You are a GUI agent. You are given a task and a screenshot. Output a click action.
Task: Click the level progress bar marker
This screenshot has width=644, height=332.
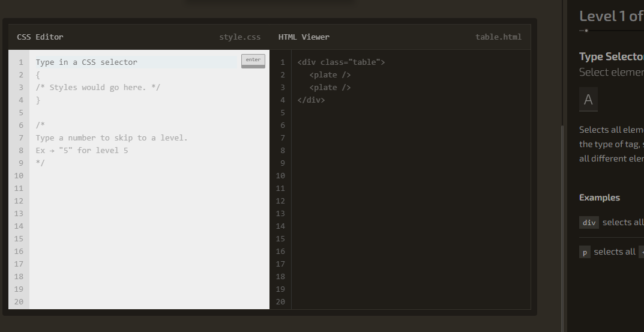pos(586,31)
